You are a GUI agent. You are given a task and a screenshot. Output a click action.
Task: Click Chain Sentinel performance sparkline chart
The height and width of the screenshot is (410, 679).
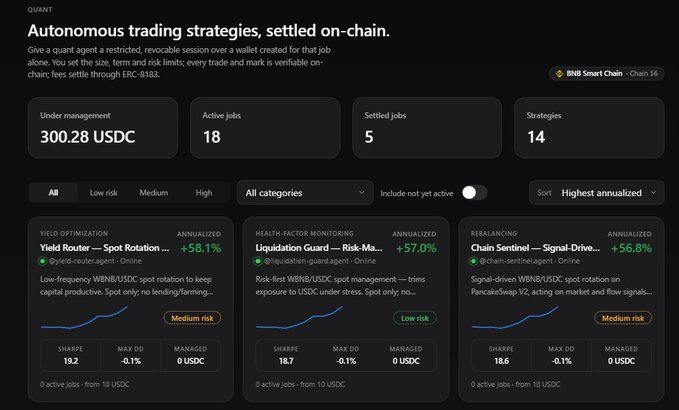point(515,318)
